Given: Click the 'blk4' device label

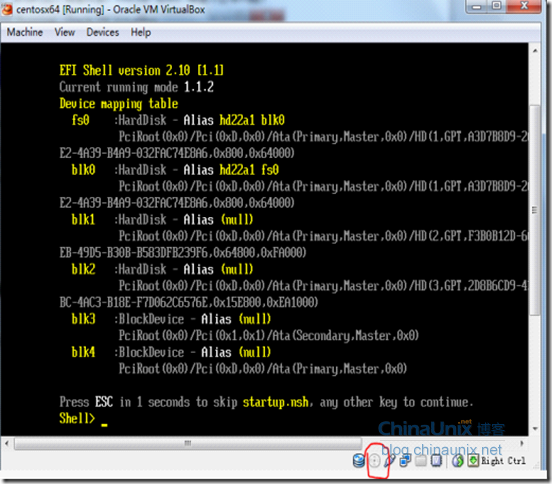Looking at the screenshot, I should [x=83, y=352].
